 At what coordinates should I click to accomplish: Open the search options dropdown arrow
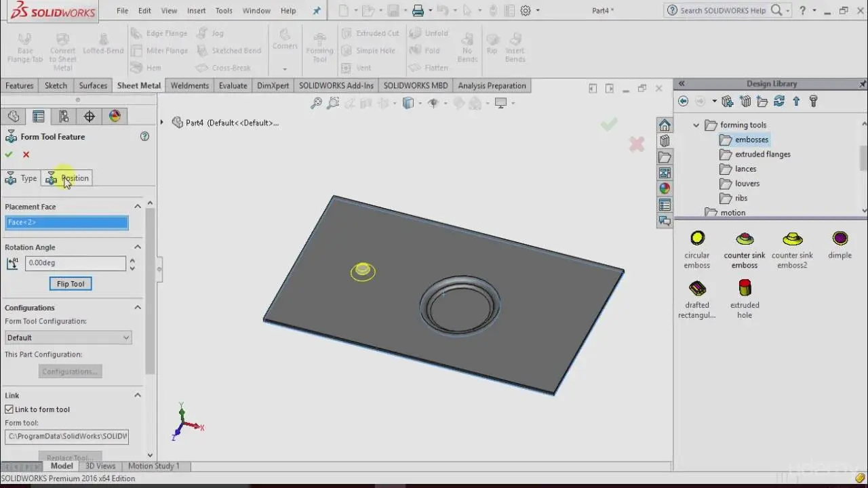click(787, 10)
